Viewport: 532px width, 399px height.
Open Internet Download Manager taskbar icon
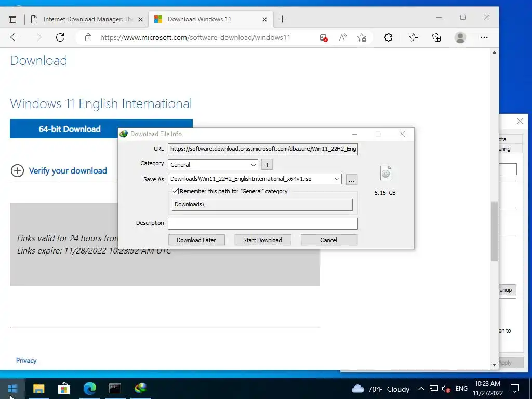(x=140, y=388)
